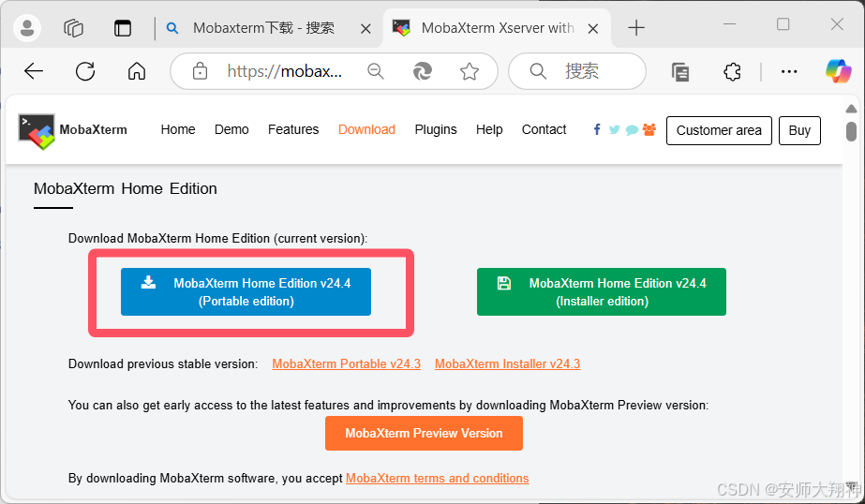View site information via lock icon

pyautogui.click(x=200, y=71)
